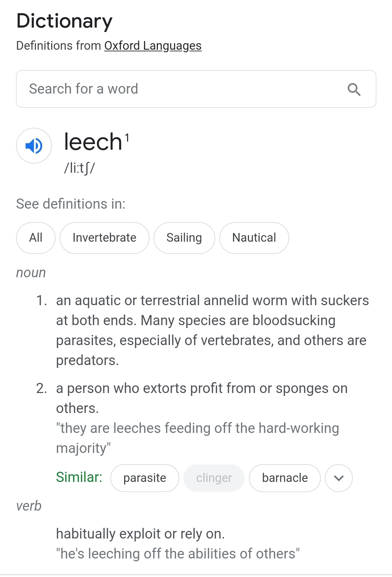Click the annelid worm definition text
Image resolution: width=392 pixels, height=577 pixels.
click(x=212, y=330)
